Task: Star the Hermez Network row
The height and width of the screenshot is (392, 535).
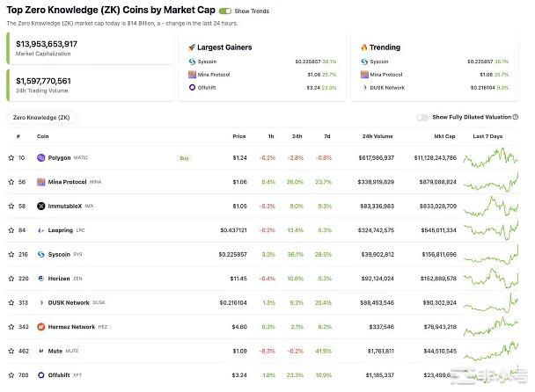Action: 11,327
